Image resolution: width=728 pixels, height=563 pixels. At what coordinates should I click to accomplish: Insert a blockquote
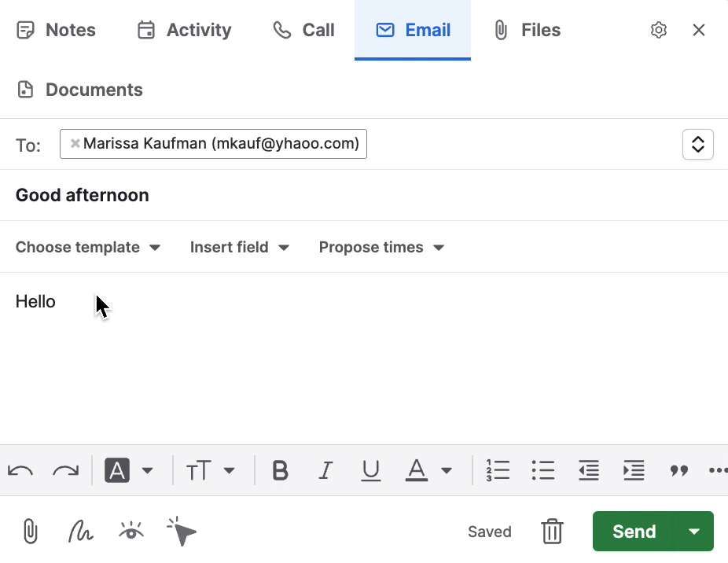click(x=678, y=471)
